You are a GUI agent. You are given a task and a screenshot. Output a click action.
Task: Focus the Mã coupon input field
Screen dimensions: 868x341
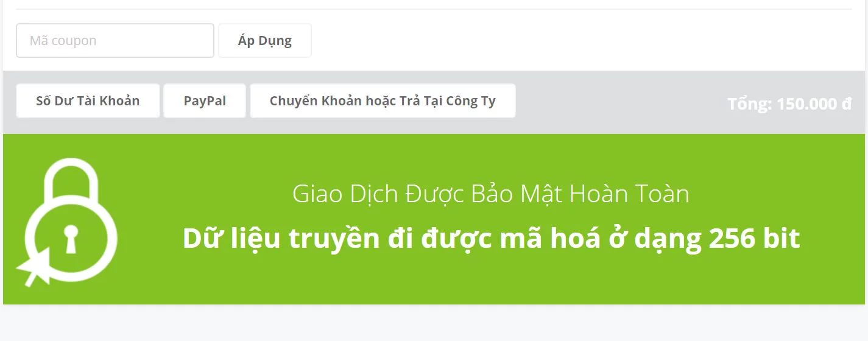(x=115, y=41)
